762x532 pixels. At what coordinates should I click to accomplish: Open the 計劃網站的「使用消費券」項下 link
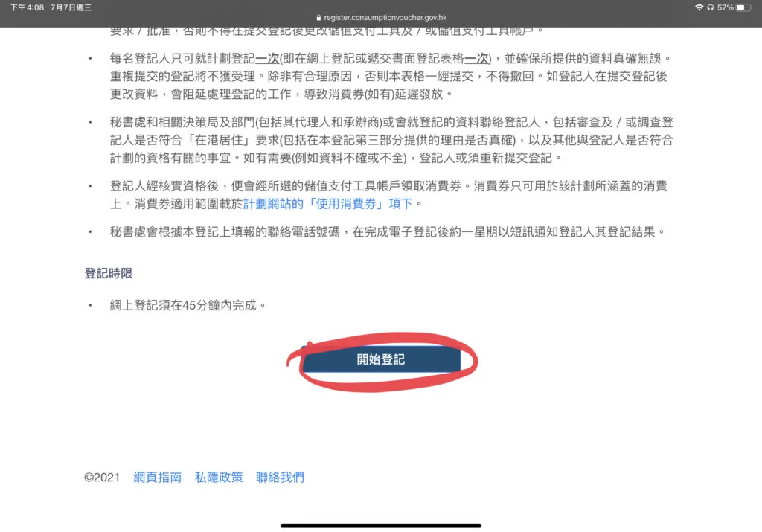(x=328, y=204)
